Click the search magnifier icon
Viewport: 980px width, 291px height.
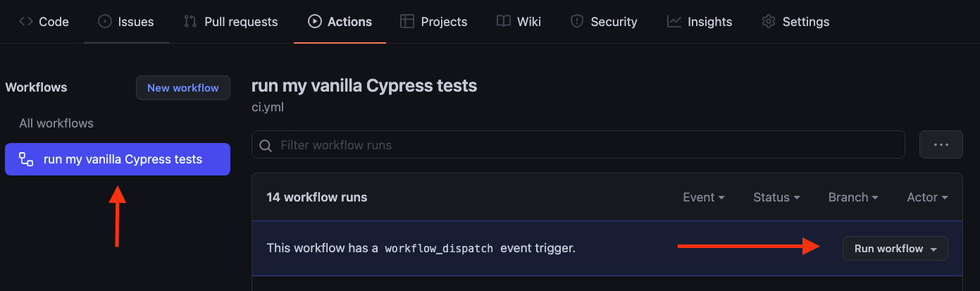pos(266,146)
